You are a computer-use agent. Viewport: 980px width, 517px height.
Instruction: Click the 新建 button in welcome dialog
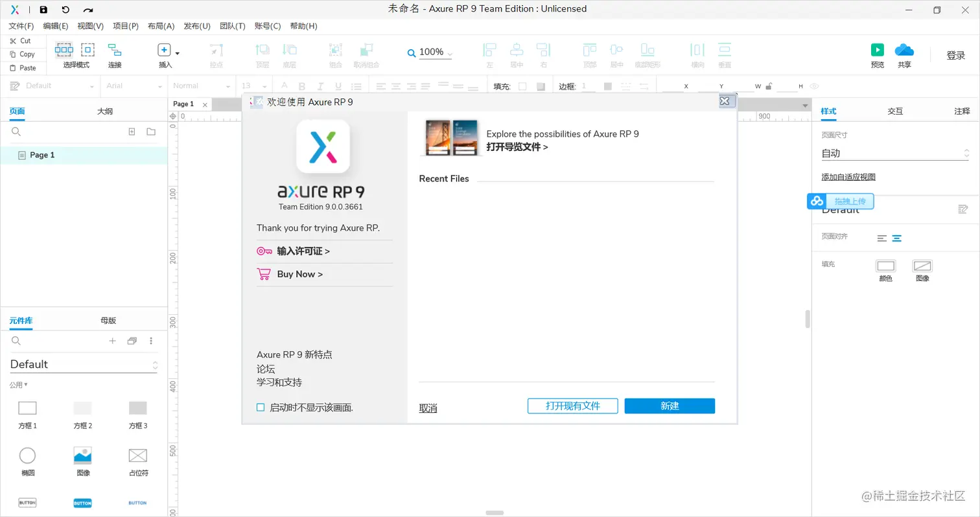[x=670, y=406]
